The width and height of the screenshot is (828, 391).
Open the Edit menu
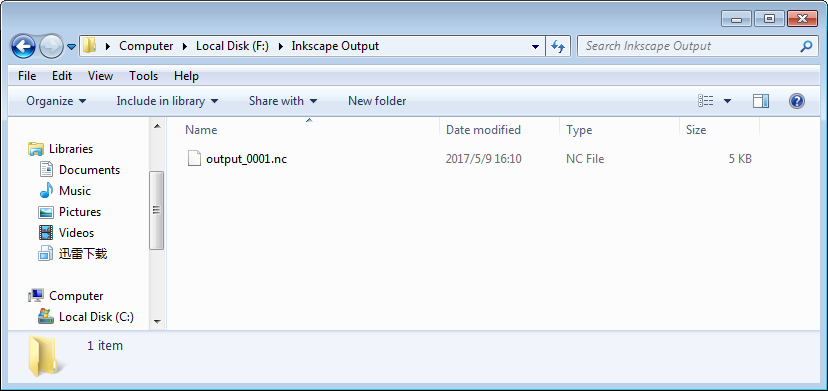coord(62,76)
